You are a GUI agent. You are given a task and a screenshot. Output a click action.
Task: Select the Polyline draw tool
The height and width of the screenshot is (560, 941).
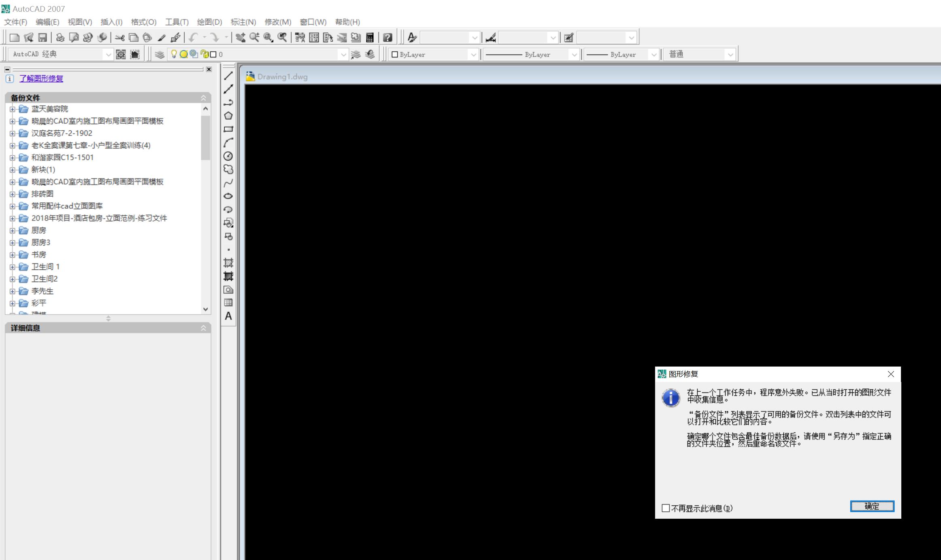(x=228, y=102)
